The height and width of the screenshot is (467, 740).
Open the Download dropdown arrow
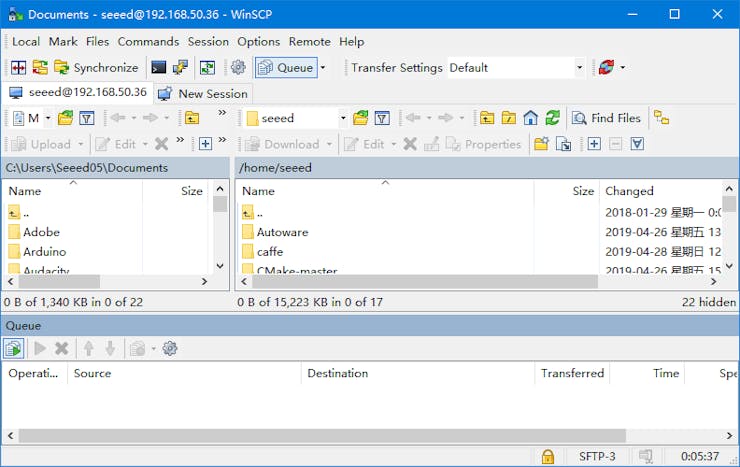click(329, 144)
